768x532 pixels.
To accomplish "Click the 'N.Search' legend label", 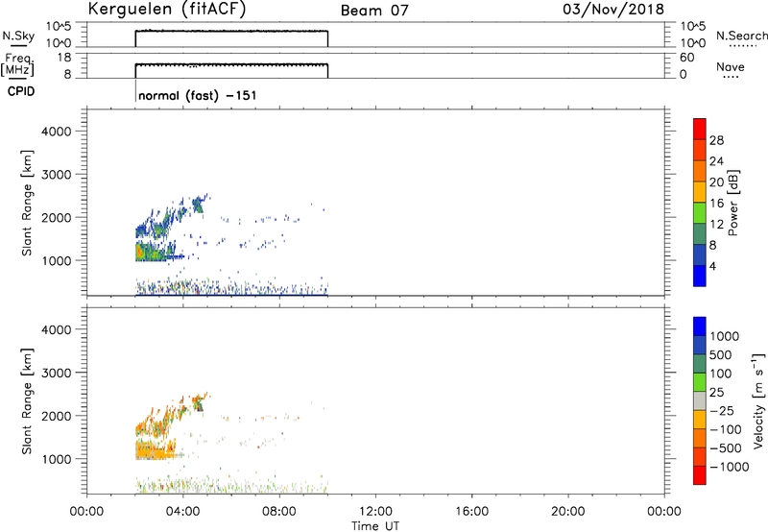I will tap(741, 36).
